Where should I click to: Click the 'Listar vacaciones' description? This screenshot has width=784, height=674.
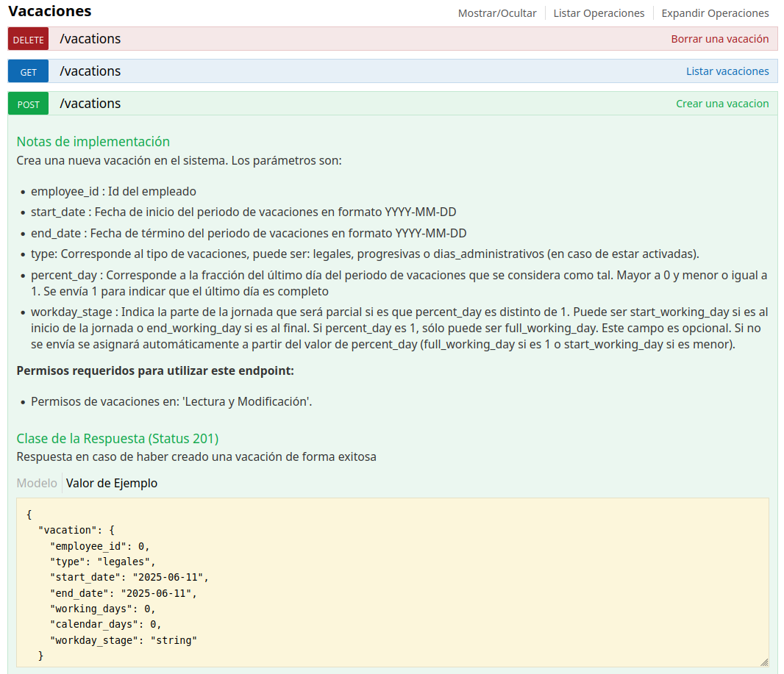(727, 71)
